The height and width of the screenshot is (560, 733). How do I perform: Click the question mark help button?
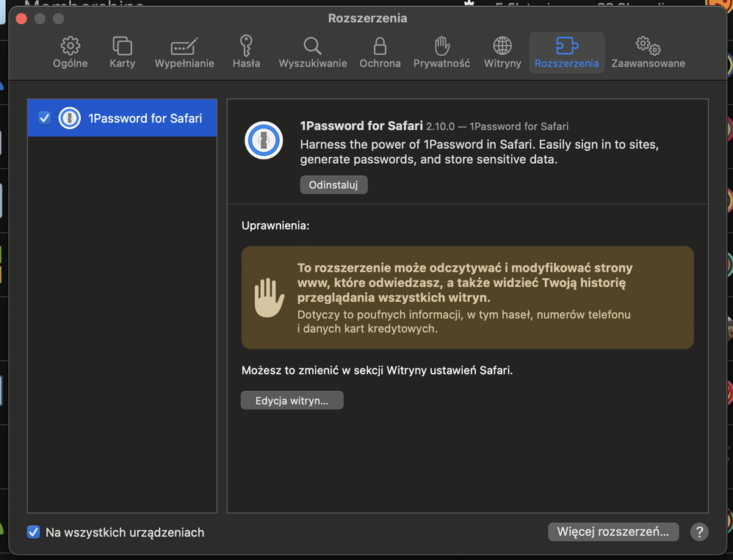pyautogui.click(x=699, y=532)
